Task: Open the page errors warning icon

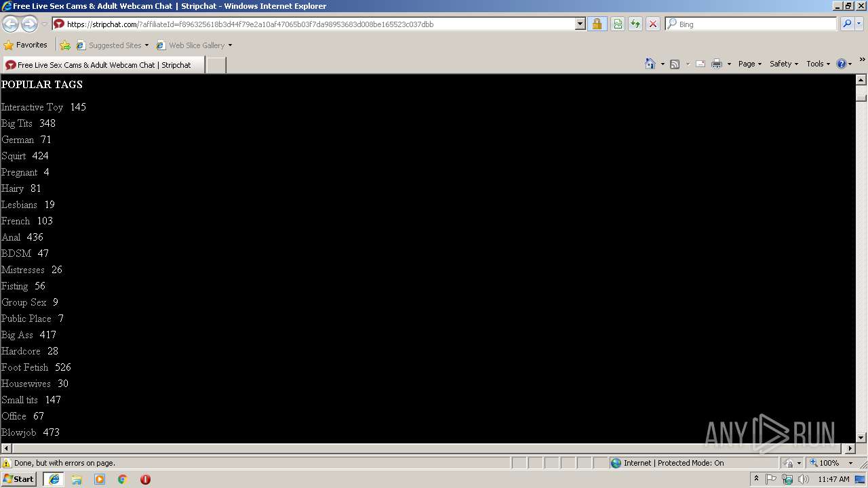Action: tap(7, 463)
